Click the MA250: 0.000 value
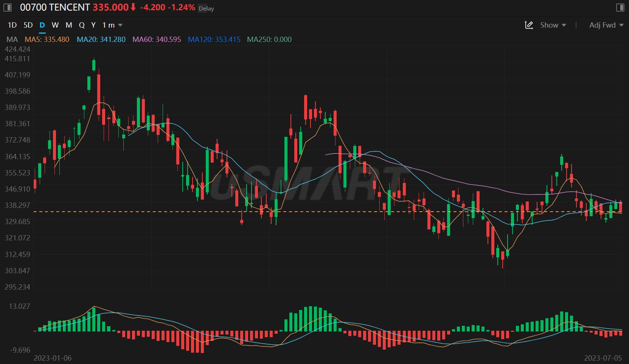Screen dimensions: 629x364 269,39
